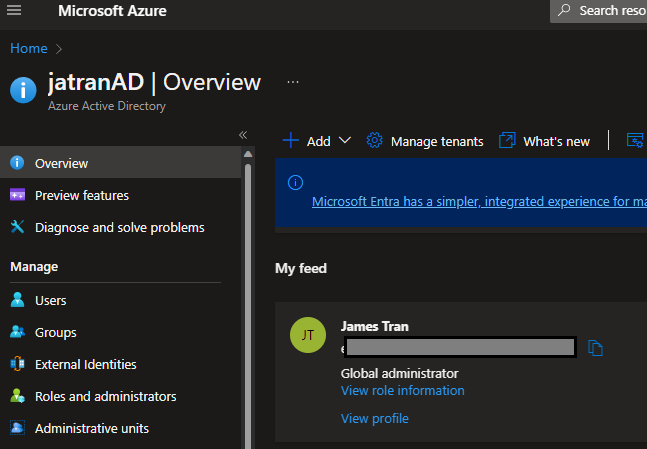Click the James Tran name text
The image size is (647, 449).
coord(375,326)
